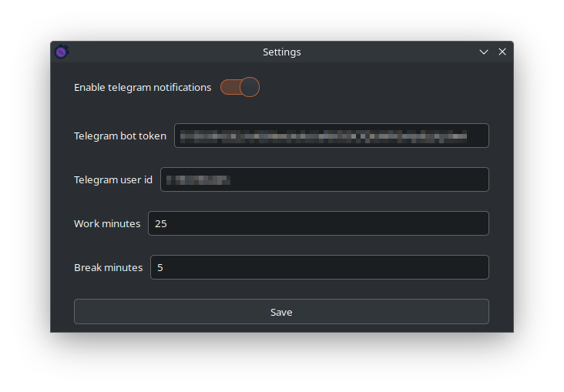Image resolution: width=564 pixels, height=392 pixels.
Task: Click the Break minutes label
Action: tap(109, 267)
